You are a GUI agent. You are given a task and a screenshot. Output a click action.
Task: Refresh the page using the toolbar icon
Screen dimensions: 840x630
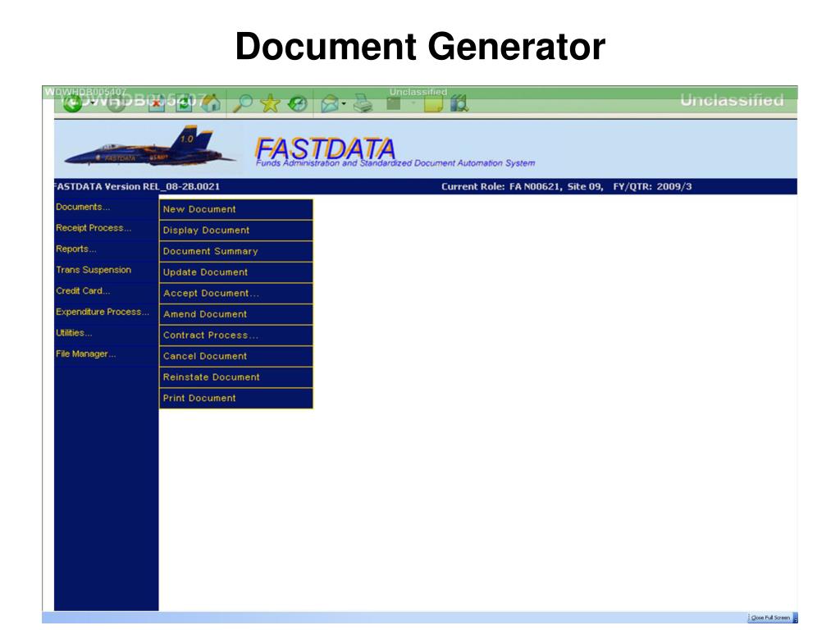point(183,103)
